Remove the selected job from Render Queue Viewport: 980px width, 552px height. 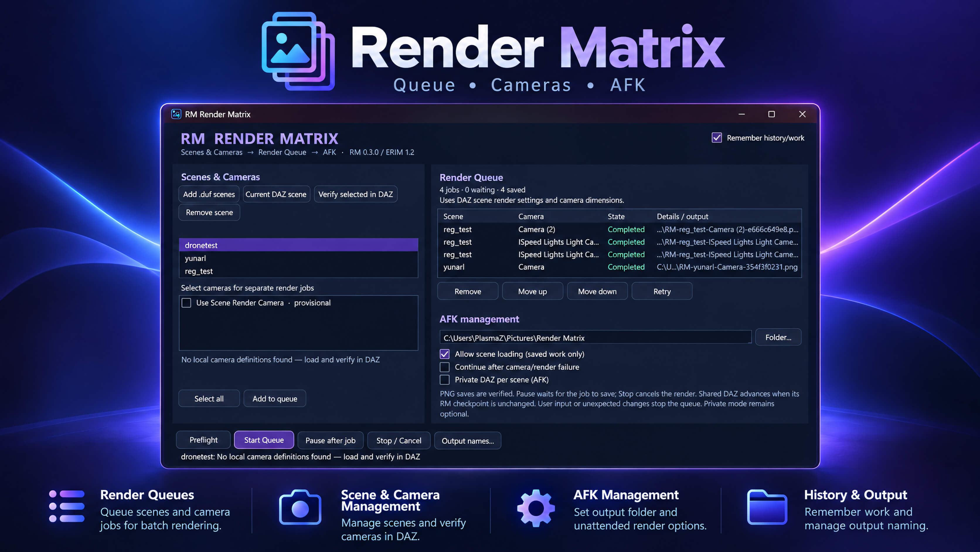(468, 291)
